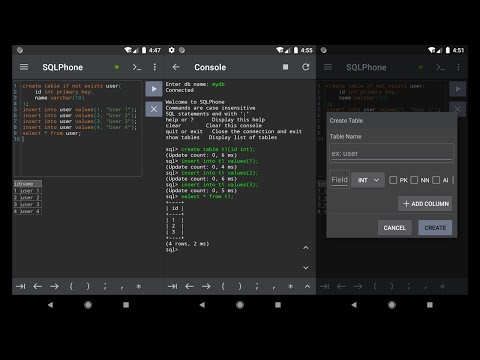Screen dimensions: 480x360
Task: Expand Console toolbar with caret arrow
Action: (307, 286)
